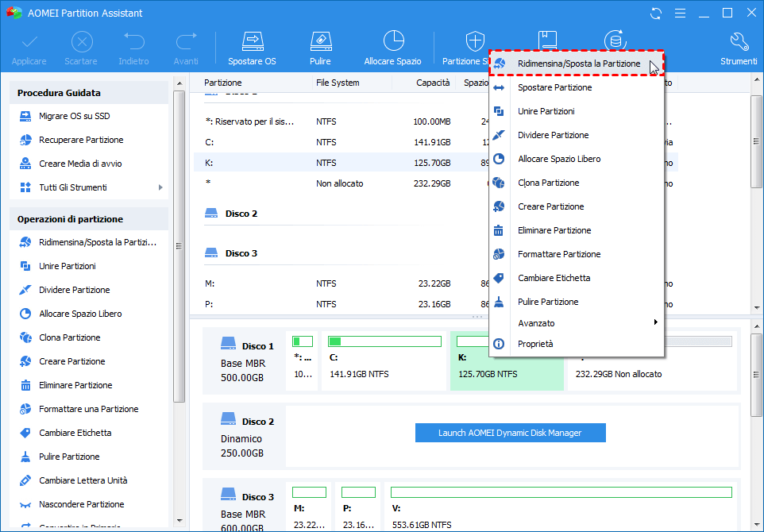764x532 pixels.
Task: Open the Spostare OS tool
Action: tap(252, 48)
